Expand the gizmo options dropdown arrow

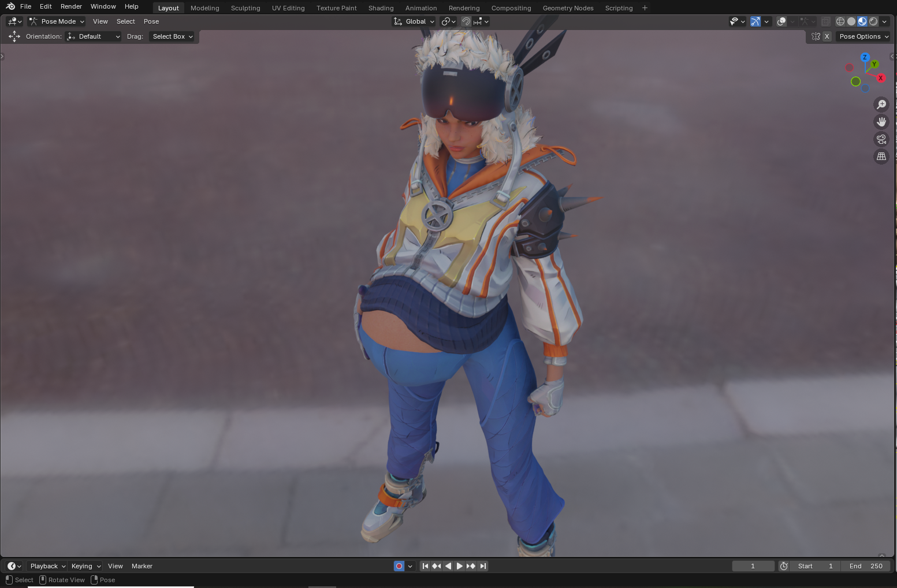pyautogui.click(x=766, y=21)
